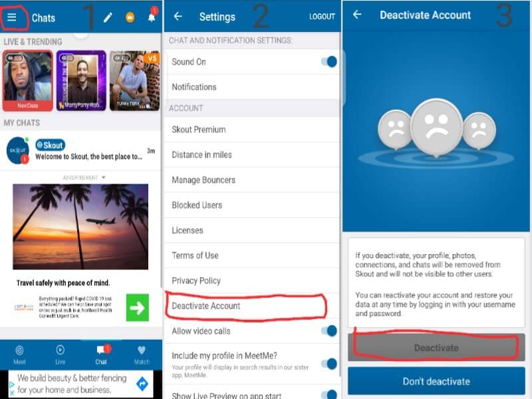532x399 pixels.
Task: Tap the Skout avatar in My Chats
Action: pyautogui.click(x=17, y=151)
